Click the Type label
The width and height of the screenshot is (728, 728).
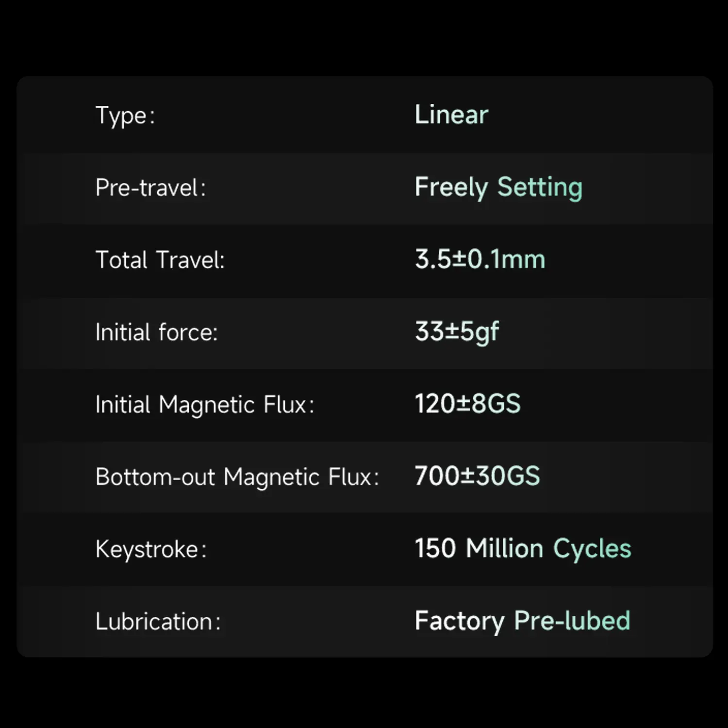click(x=125, y=116)
